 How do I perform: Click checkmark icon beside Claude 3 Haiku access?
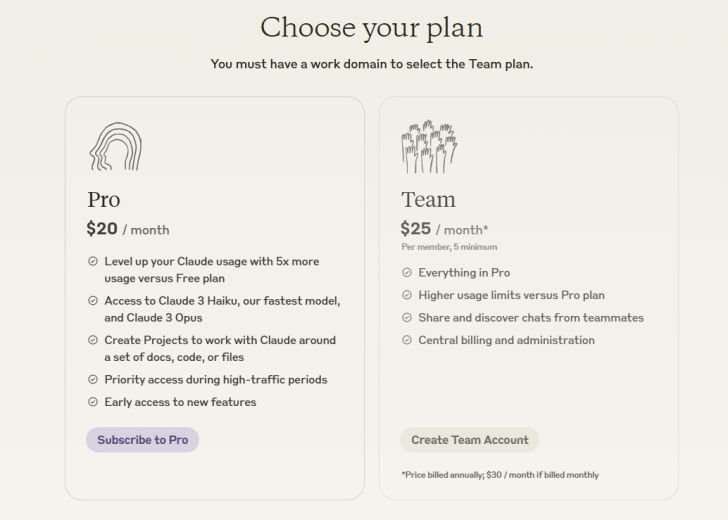(93, 301)
